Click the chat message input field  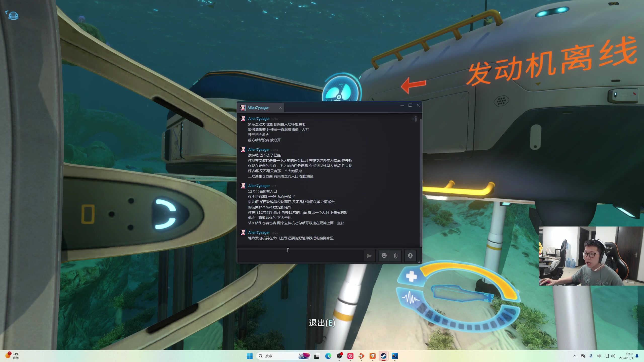click(301, 256)
